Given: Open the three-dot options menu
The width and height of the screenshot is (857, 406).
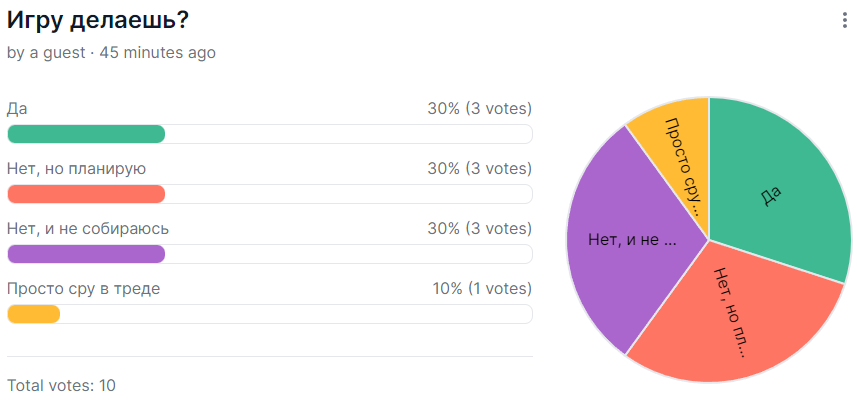Looking at the screenshot, I should 845,21.
